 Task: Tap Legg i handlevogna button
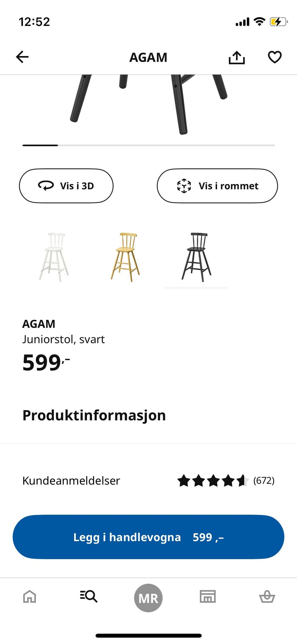148,537
